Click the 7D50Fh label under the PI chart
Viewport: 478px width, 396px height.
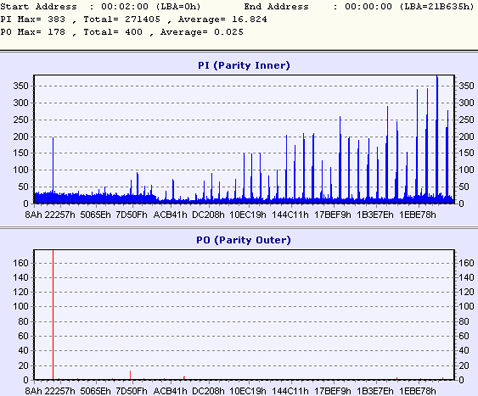pyautogui.click(x=131, y=215)
